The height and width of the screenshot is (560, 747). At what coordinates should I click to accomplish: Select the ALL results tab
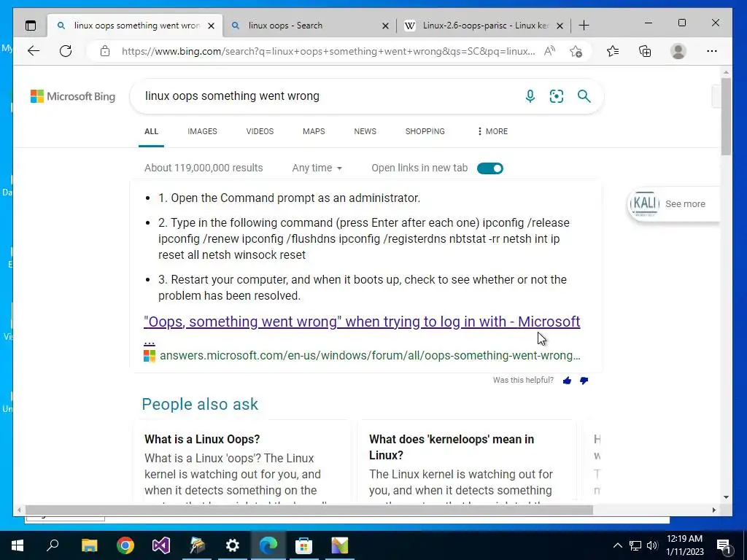click(x=151, y=131)
